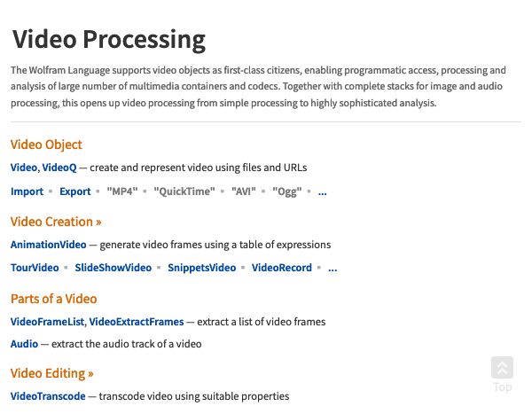Screen dimensions: 532x414
Task: Open the SlideShowVideo function link
Action: (x=113, y=268)
